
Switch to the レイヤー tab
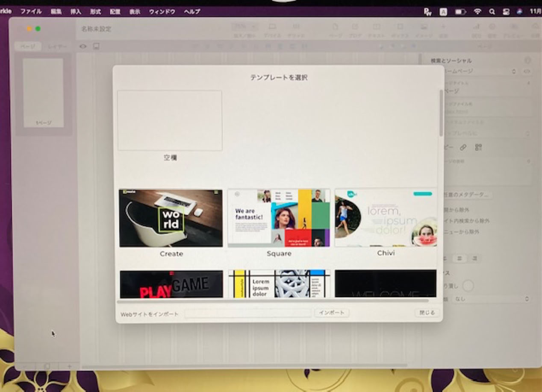pos(57,47)
